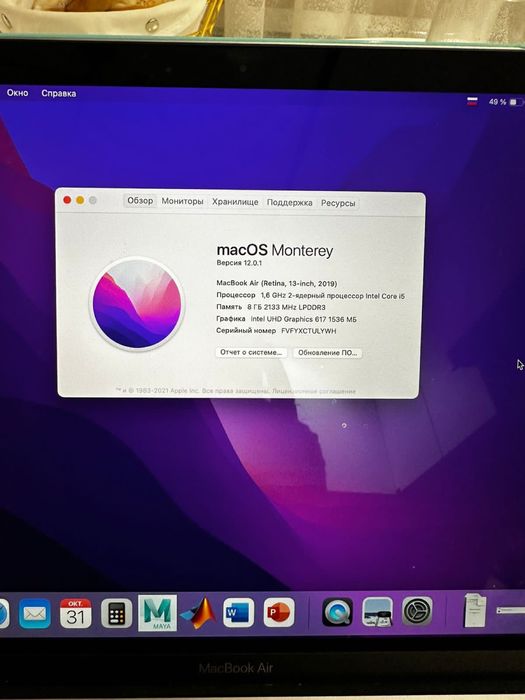The width and height of the screenshot is (525, 700).
Task: Open Microsoft PowerPoint from the Dock
Action: pos(279,612)
